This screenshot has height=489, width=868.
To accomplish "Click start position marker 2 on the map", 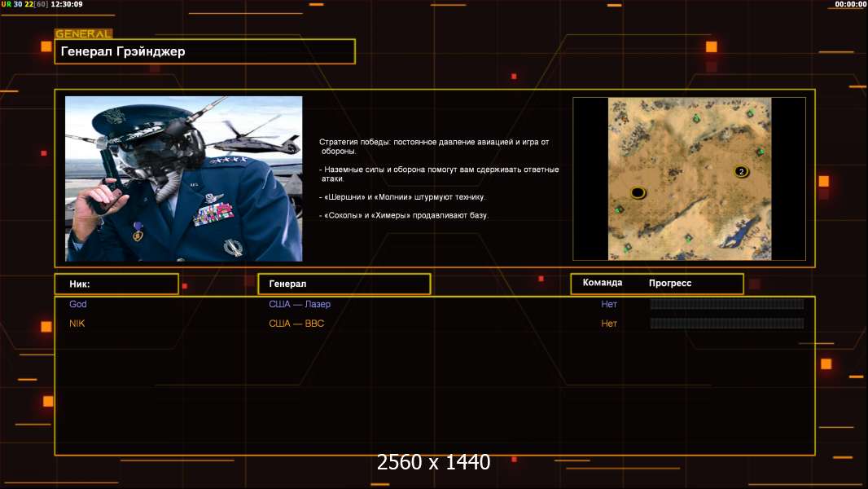I will (741, 171).
